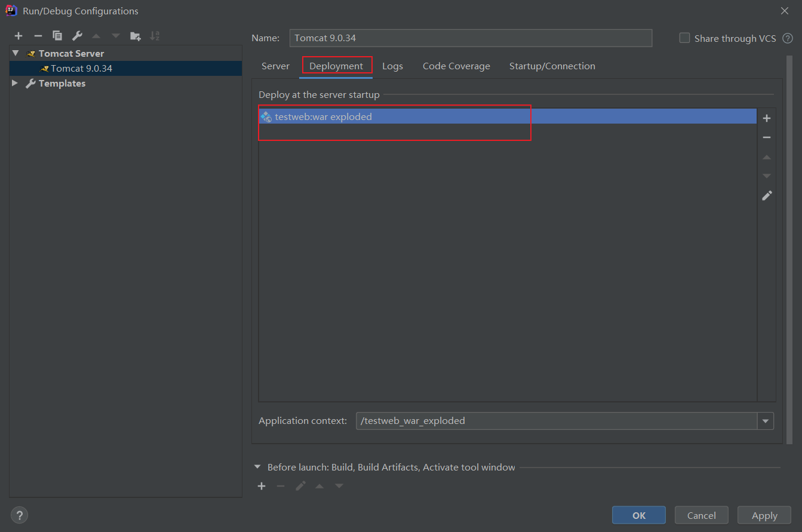Copy configuration icon in left toolbar
Image resolution: width=802 pixels, height=532 pixels.
click(57, 36)
